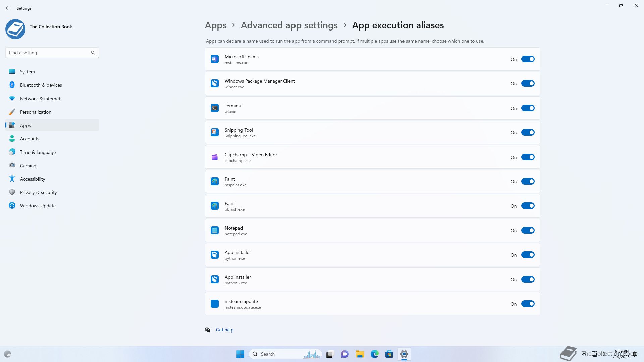Launch Microsoft Edge from the taskbar

point(375,354)
